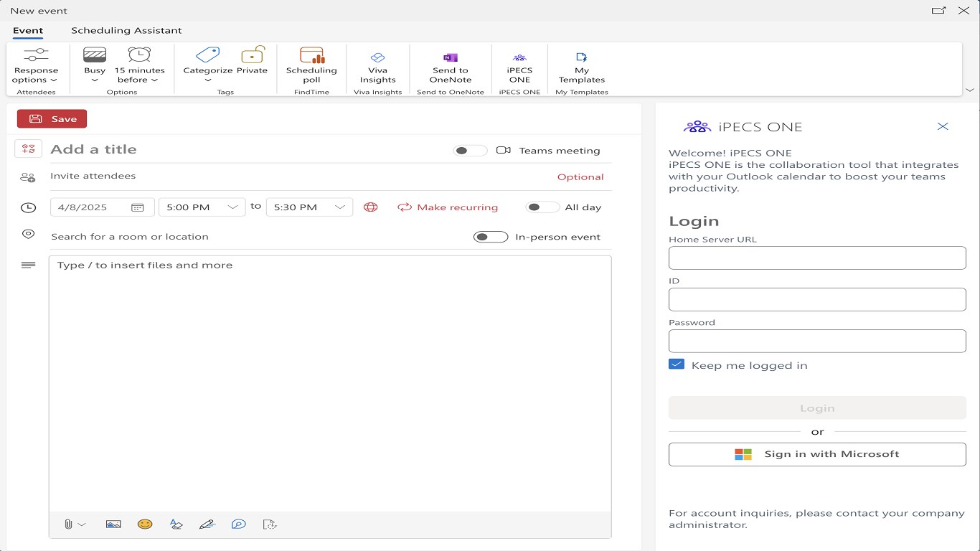Click the event icon beside the title
The image size is (980, 551).
(x=28, y=149)
